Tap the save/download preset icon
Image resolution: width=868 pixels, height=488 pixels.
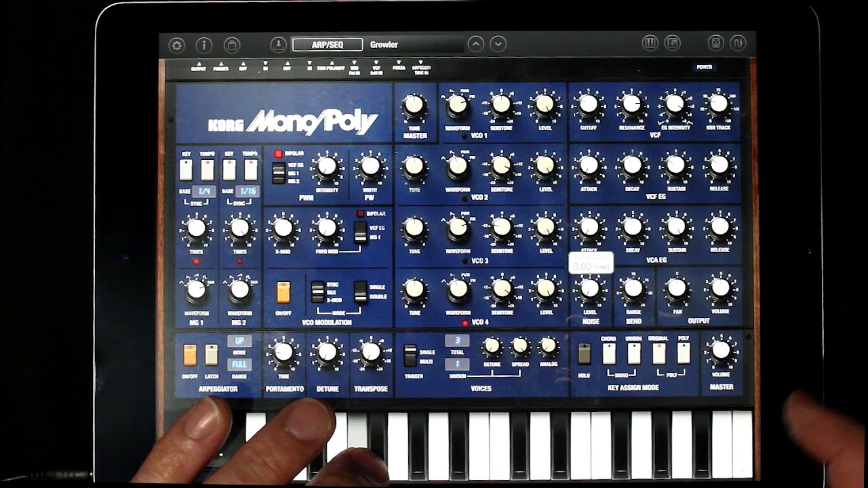pos(278,45)
